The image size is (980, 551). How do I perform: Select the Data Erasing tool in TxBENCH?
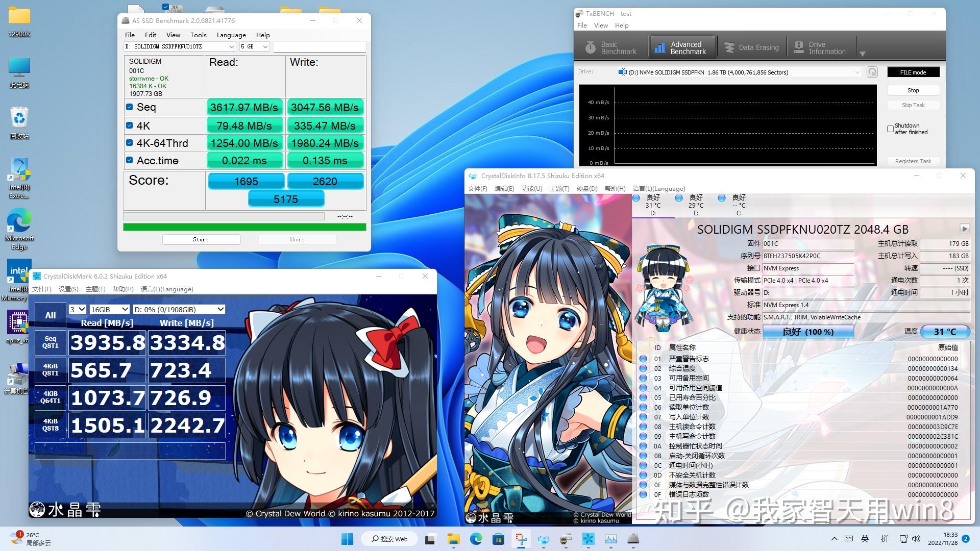tap(751, 47)
